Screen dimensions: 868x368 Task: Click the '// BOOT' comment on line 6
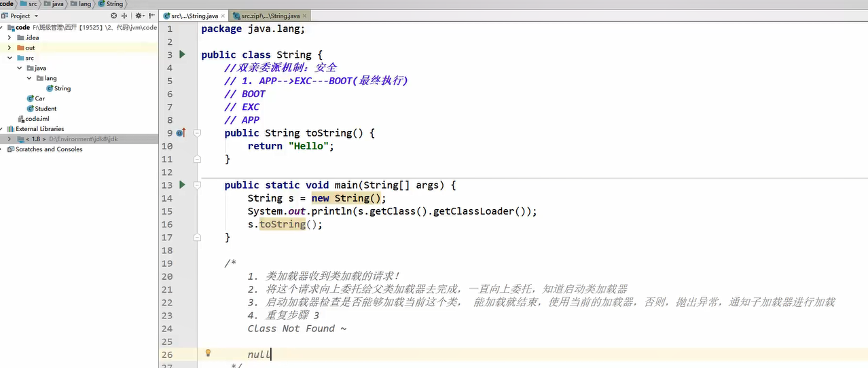(x=245, y=94)
